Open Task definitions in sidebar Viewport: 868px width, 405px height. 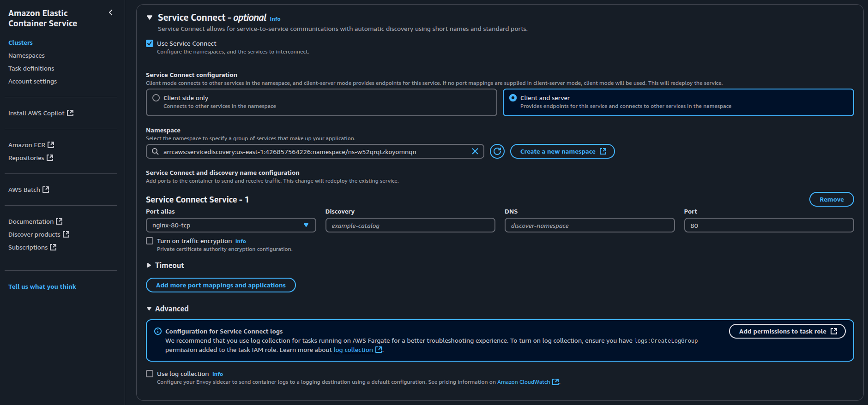[31, 68]
